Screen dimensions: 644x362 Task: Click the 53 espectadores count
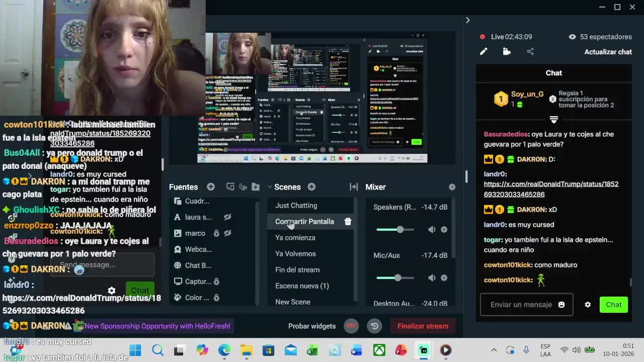(606, 37)
